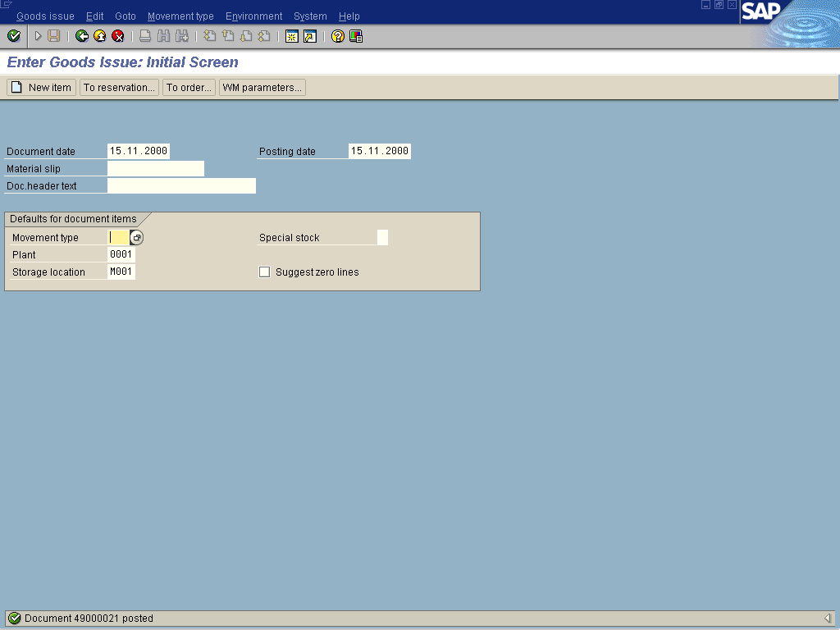Viewport: 840px width, 630px height.
Task: Click the Defaults for document items tab label
Action: (73, 218)
